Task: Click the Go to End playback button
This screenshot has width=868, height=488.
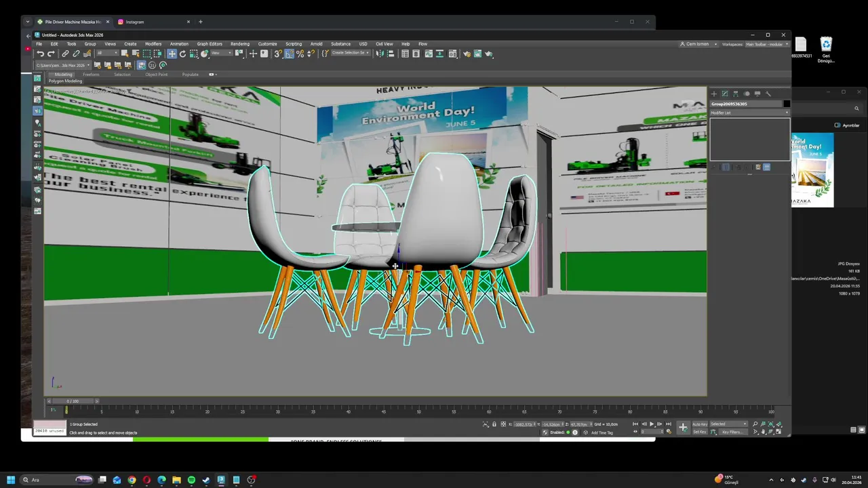Action: point(668,424)
